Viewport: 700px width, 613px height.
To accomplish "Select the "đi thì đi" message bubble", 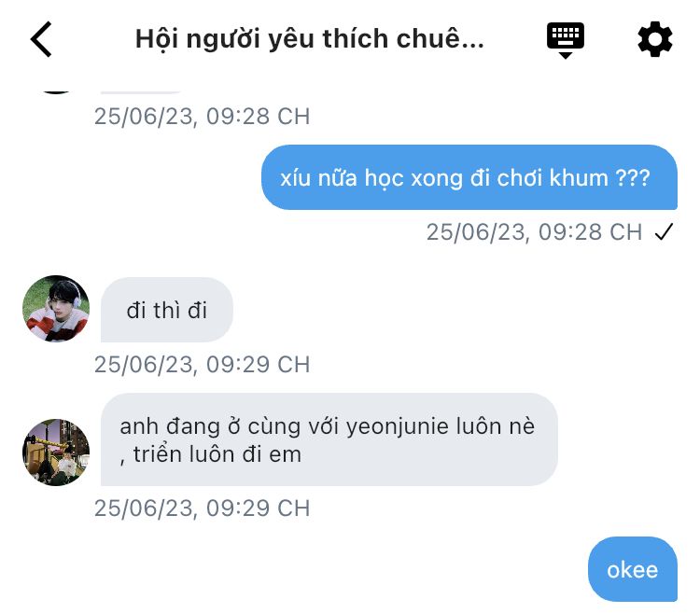I will (x=167, y=310).
